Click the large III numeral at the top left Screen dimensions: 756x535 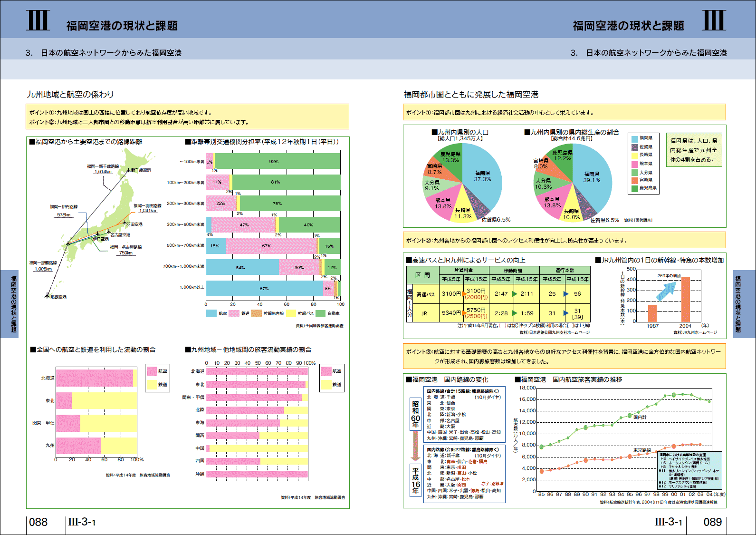click(38, 20)
